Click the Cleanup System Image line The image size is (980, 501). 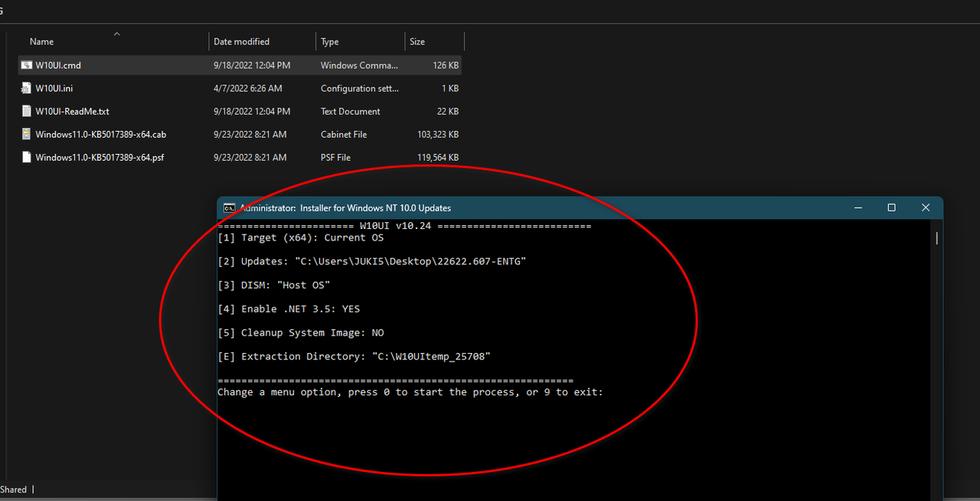coord(301,332)
